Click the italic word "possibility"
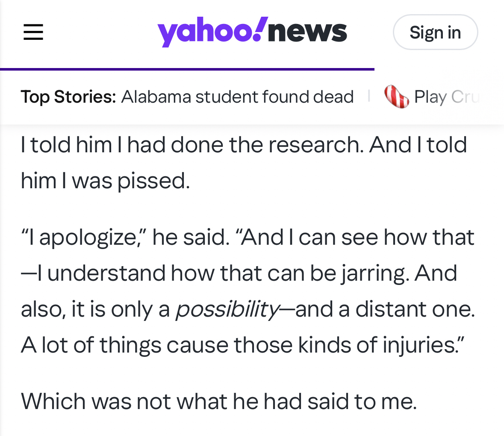Screen dimensions: 504x436 pyautogui.click(x=227, y=309)
